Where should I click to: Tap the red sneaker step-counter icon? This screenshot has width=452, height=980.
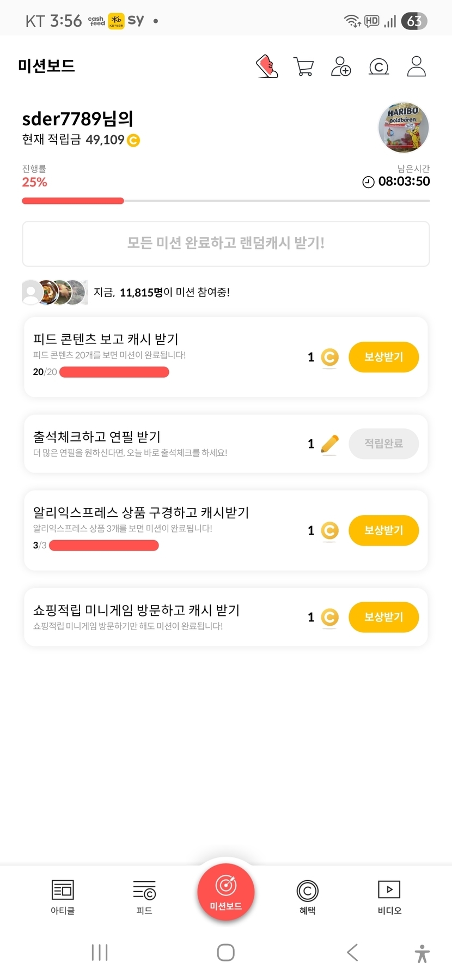(267, 66)
